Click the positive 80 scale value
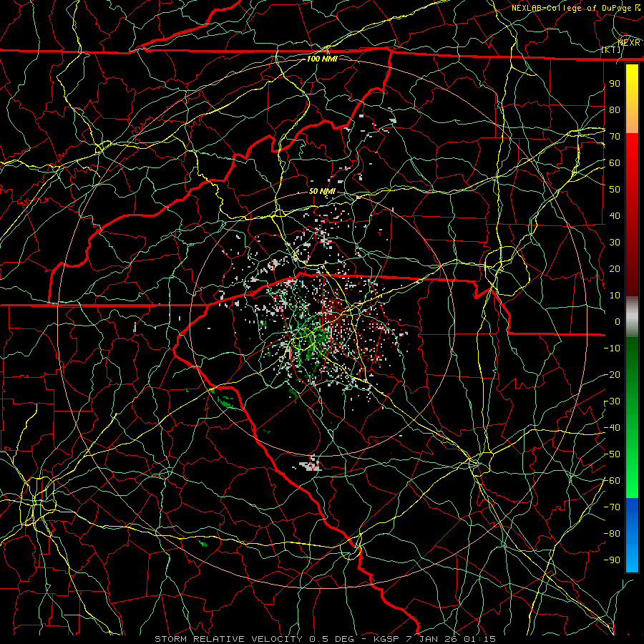 tap(615, 109)
